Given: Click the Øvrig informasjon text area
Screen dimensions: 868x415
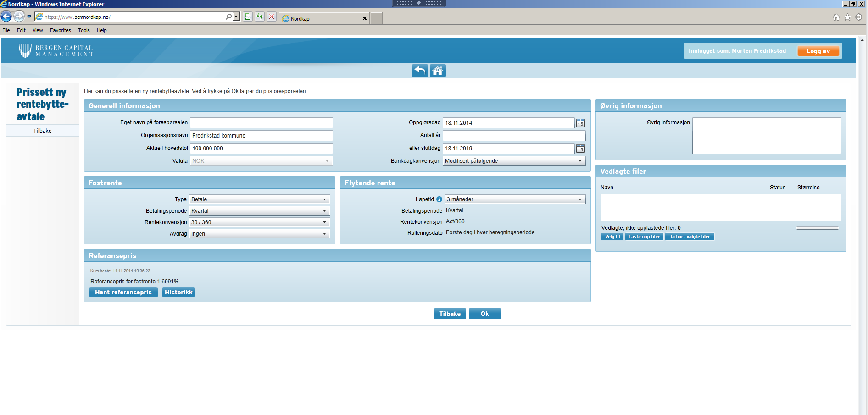Looking at the screenshot, I should click(767, 136).
